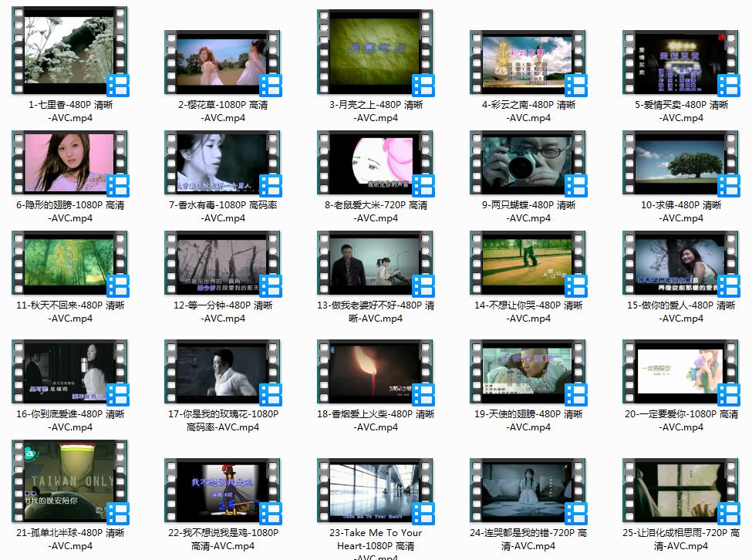Select the 月亮之上 video file icon

pos(375,52)
